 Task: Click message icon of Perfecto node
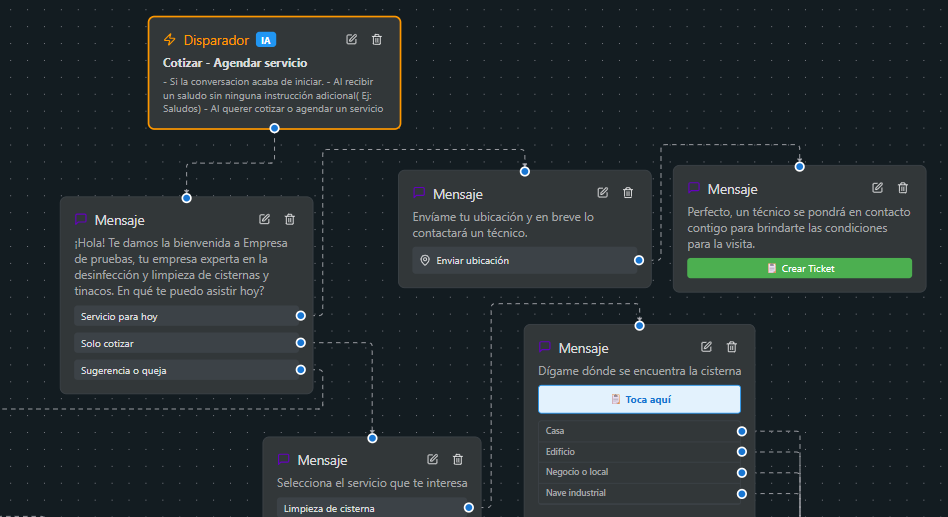coord(693,188)
